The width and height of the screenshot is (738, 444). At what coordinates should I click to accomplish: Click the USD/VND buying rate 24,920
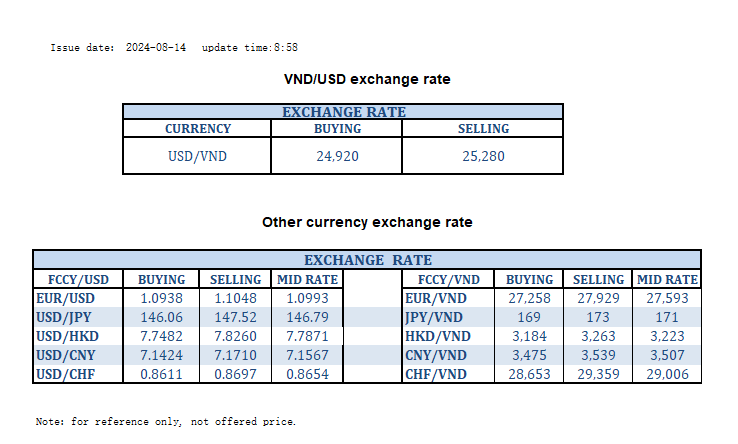(x=337, y=156)
